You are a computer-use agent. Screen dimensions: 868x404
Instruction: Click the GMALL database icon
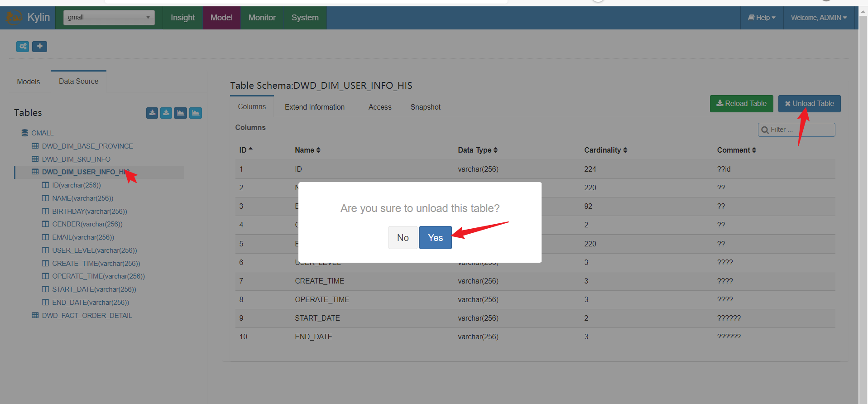tap(25, 133)
